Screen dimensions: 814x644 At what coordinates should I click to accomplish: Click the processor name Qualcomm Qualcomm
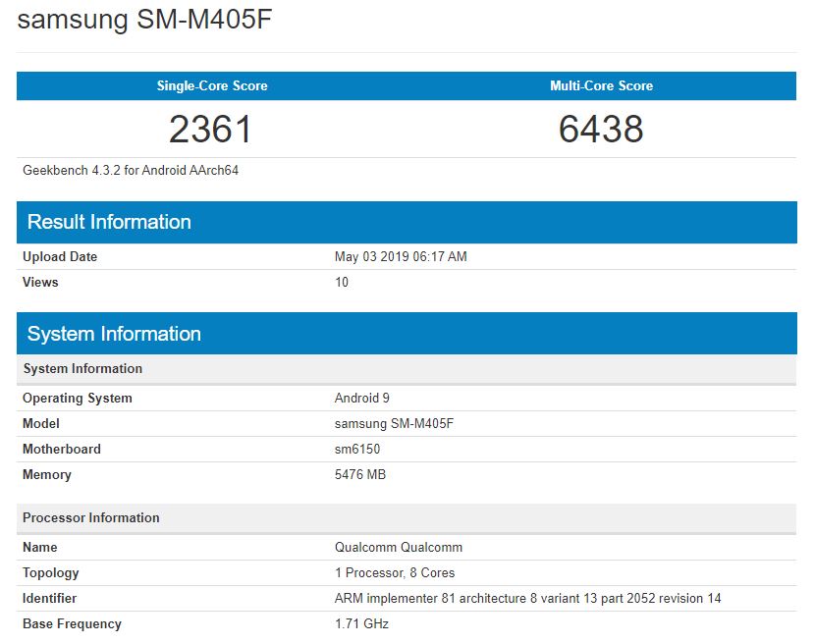click(399, 548)
